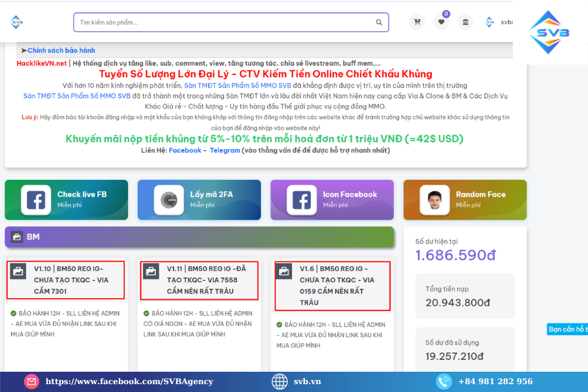
Task: Click briefcase icon of V1.10 BM50 product
Action: 18,271
